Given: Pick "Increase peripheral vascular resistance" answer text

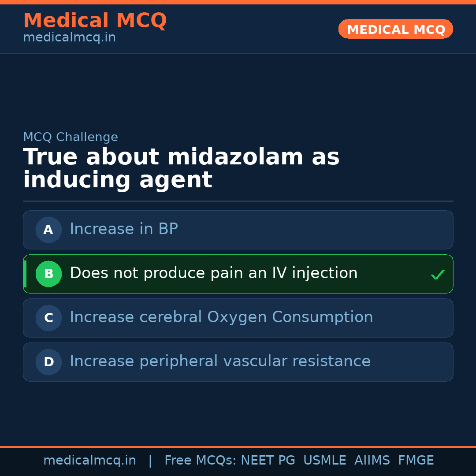Looking at the screenshot, I should point(220,361).
